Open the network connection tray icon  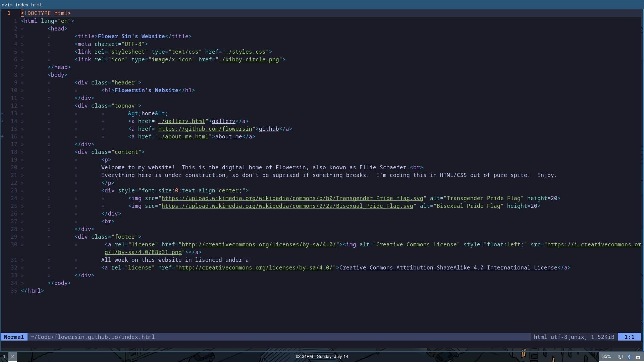[x=621, y=357]
